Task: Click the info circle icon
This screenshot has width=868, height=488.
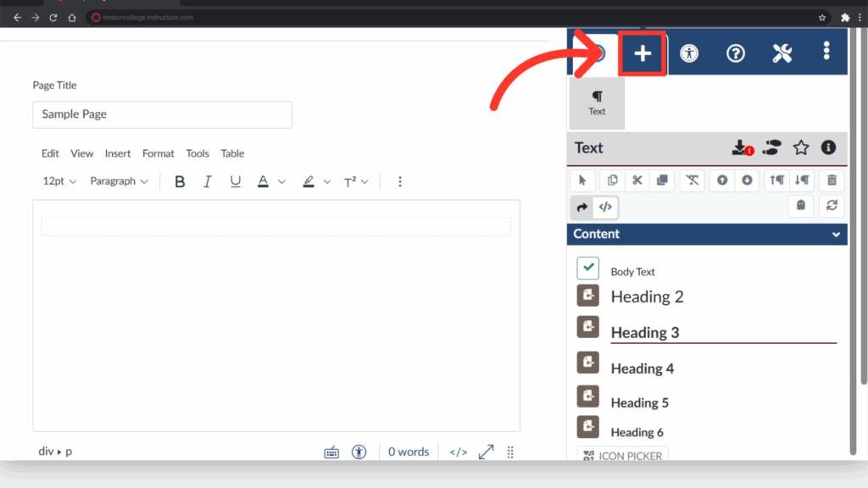Action: click(x=829, y=147)
